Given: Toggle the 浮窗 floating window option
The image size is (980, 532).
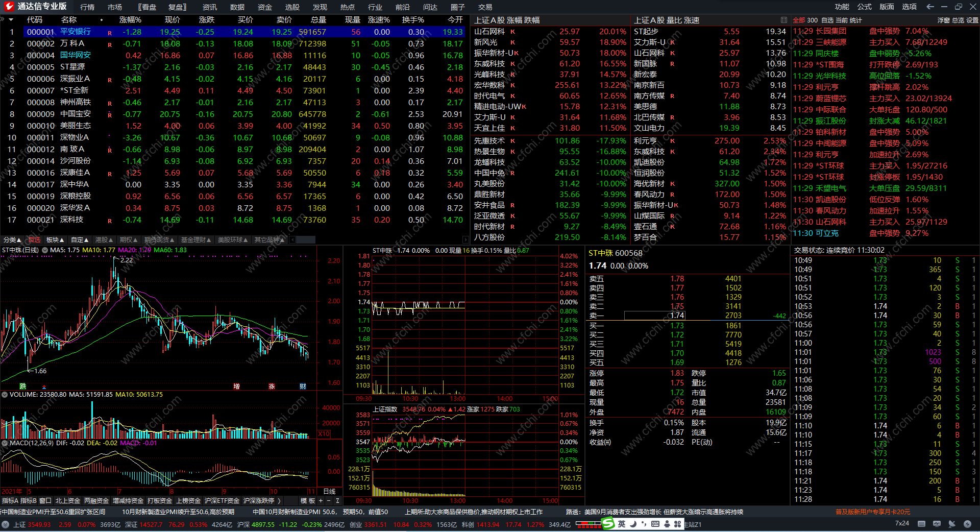Looking at the screenshot, I should [944, 20].
